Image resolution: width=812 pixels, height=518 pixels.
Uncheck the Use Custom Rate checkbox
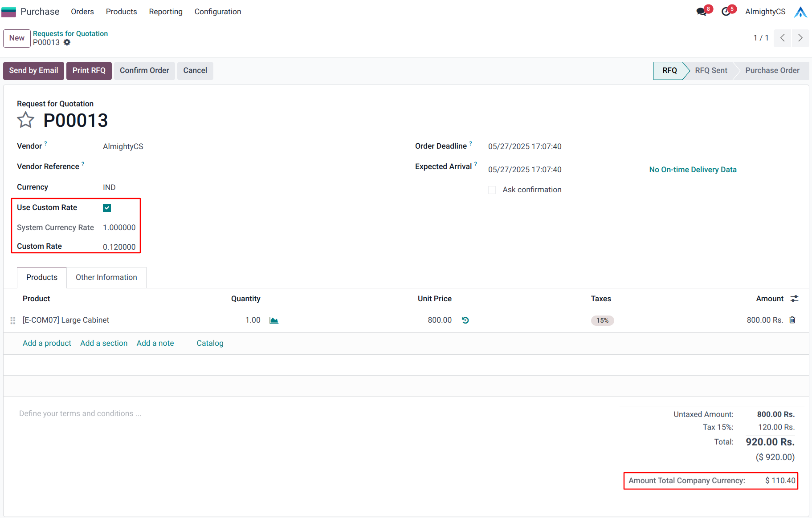[107, 208]
